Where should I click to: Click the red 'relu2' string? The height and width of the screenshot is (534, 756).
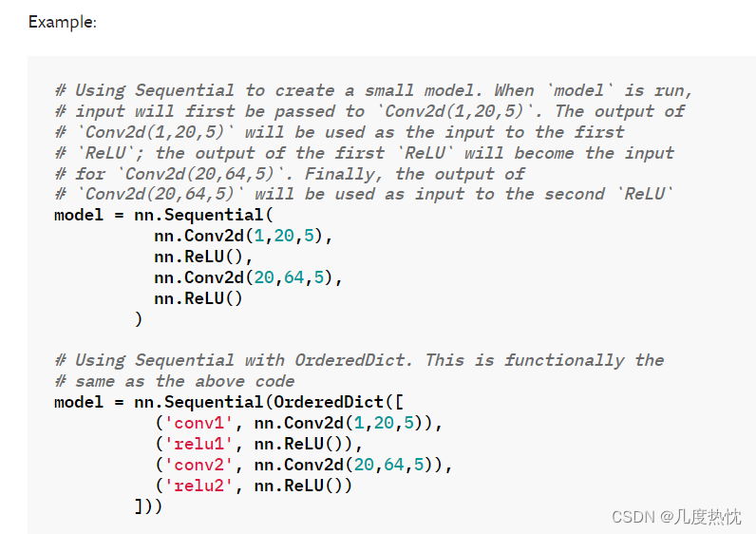coord(198,486)
